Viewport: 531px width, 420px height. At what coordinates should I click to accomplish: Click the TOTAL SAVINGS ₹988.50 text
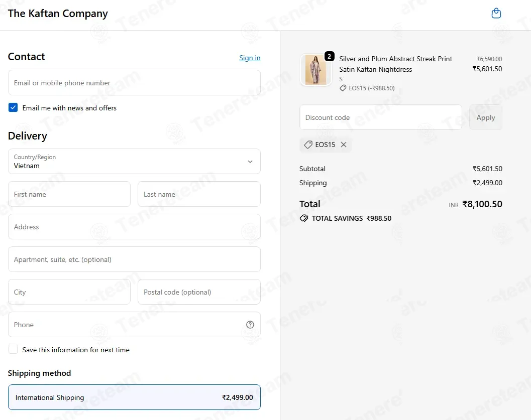(x=352, y=218)
